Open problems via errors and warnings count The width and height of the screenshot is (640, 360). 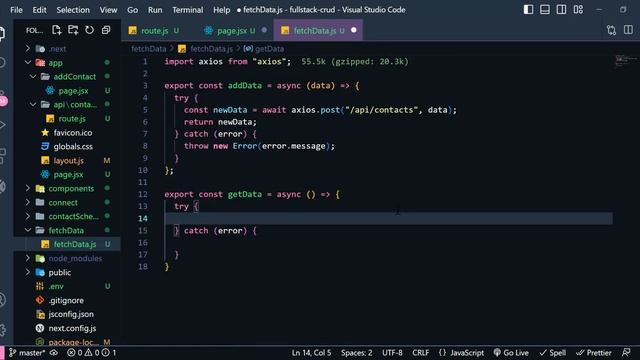pos(91,353)
